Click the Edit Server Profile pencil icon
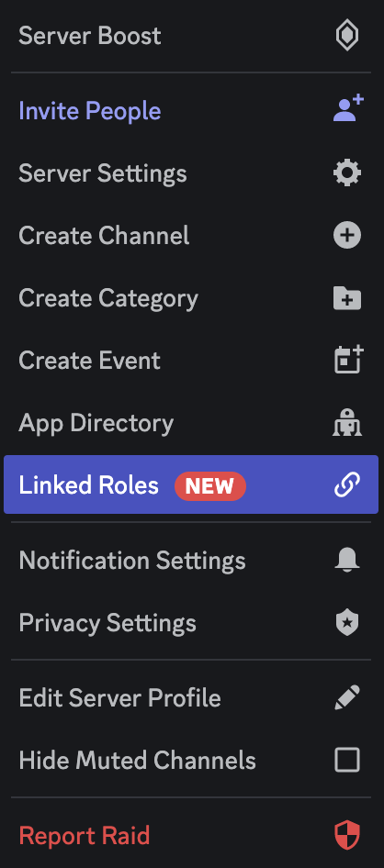Screen dimensions: 384x868 [x=347, y=697]
